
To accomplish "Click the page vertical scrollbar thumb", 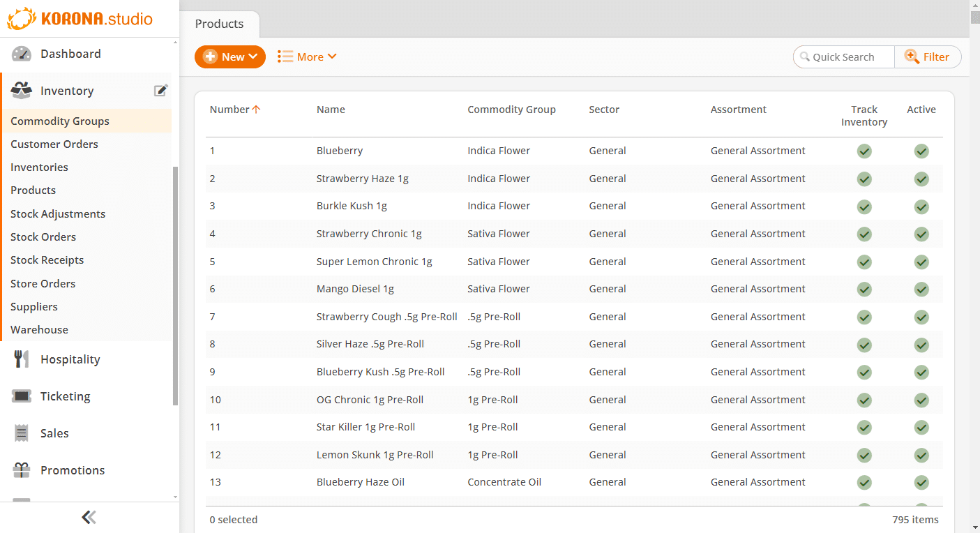I will pos(974,17).
